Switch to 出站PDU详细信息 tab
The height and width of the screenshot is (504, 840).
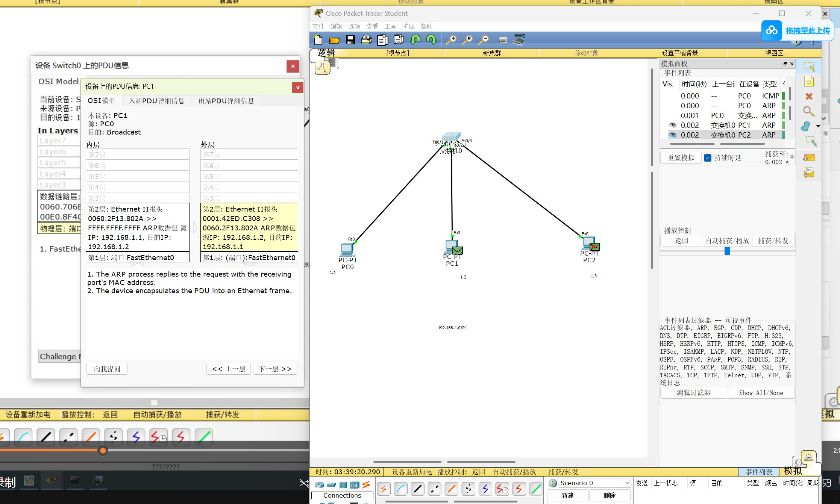click(x=226, y=101)
